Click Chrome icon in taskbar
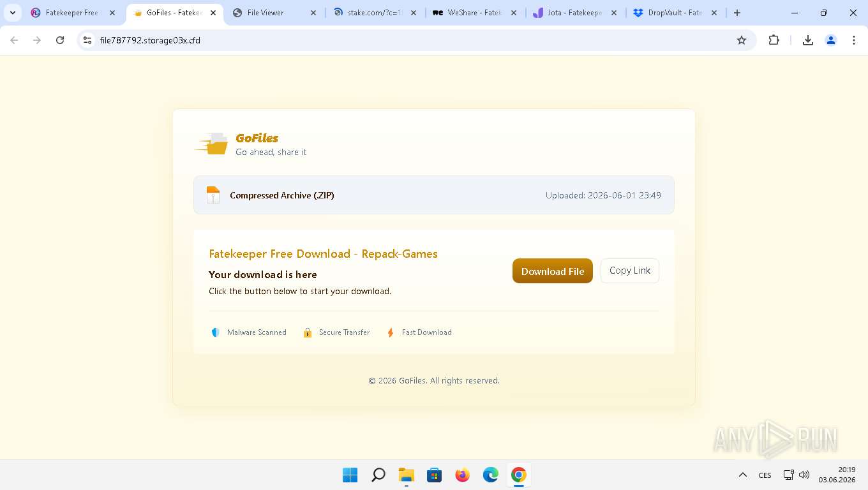The height and width of the screenshot is (490, 868). click(518, 475)
